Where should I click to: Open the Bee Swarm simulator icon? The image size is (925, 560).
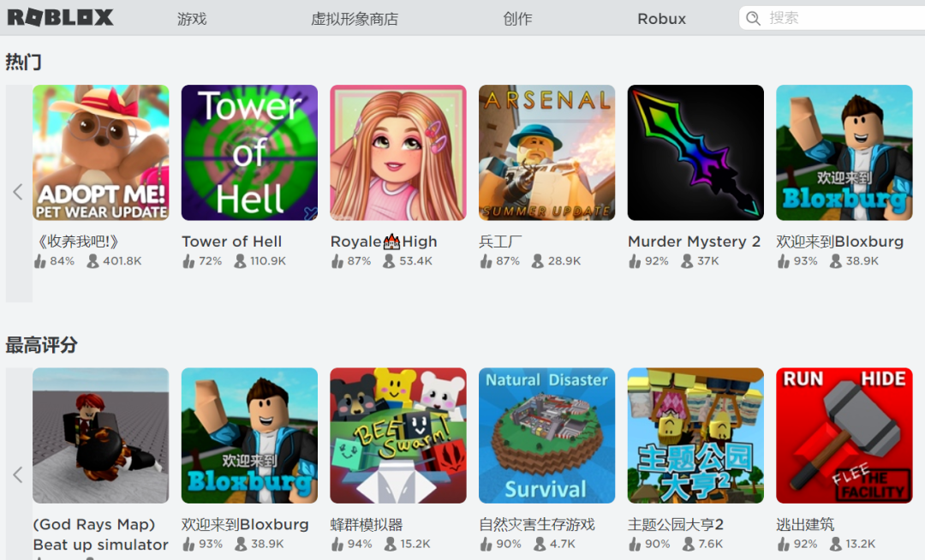coord(398,436)
